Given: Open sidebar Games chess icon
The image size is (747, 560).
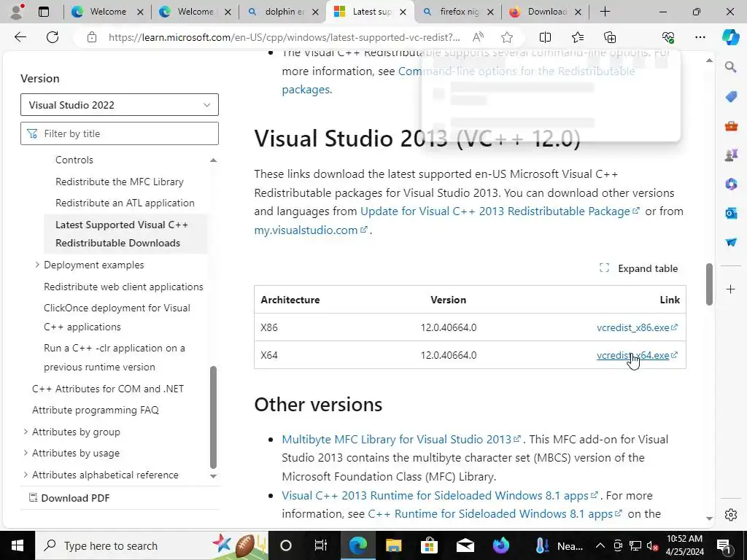Looking at the screenshot, I should tap(731, 155).
